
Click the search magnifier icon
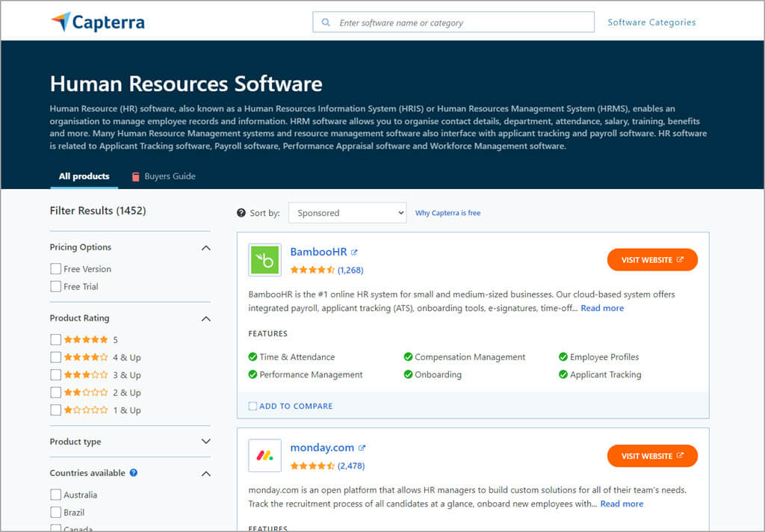pyautogui.click(x=326, y=22)
